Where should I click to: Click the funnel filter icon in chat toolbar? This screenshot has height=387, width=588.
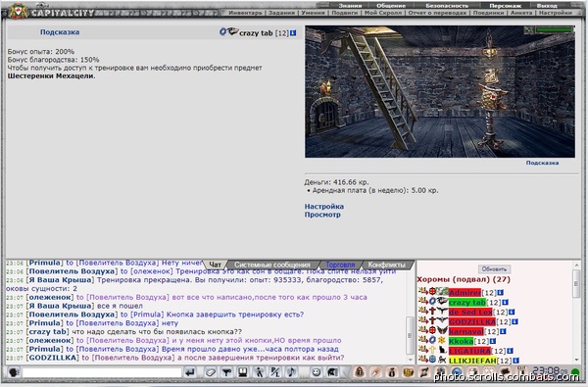pyautogui.click(x=226, y=372)
